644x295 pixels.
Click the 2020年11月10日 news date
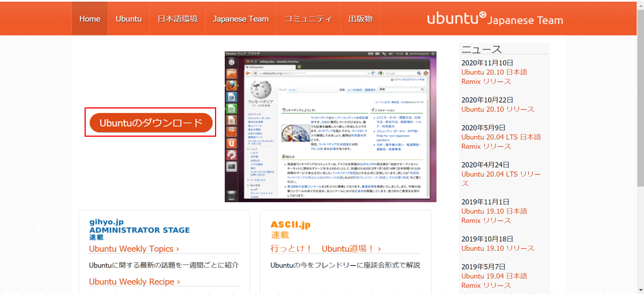click(x=487, y=63)
